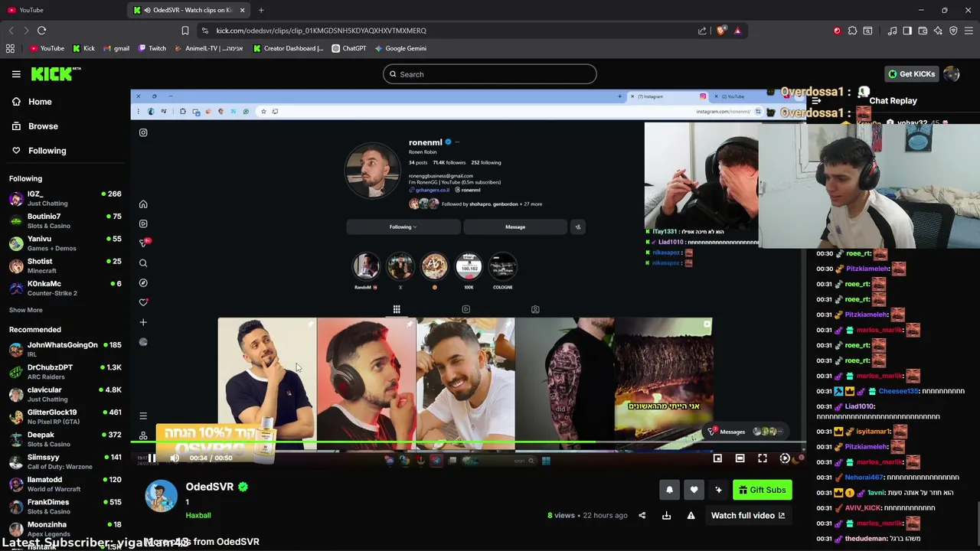Go back with the browser back arrow
The width and height of the screenshot is (980, 551).
click(11, 31)
